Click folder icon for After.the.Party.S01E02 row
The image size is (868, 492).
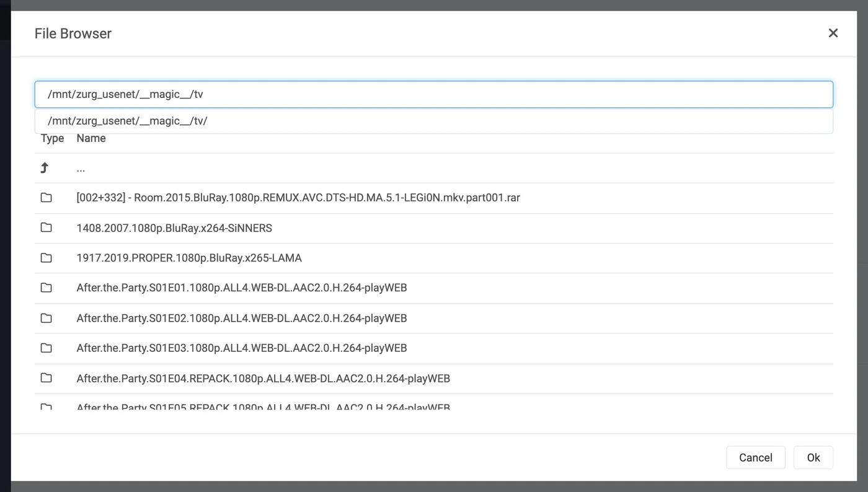[46, 318]
